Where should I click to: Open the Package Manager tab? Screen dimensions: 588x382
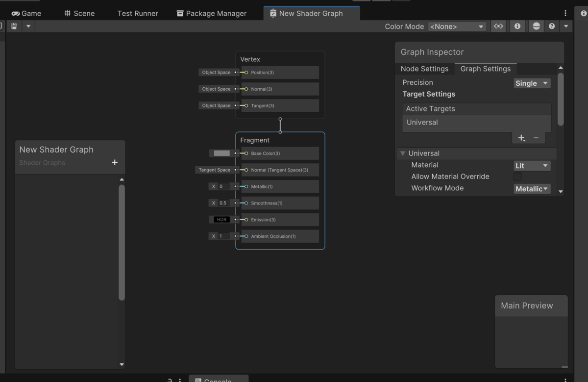(212, 13)
